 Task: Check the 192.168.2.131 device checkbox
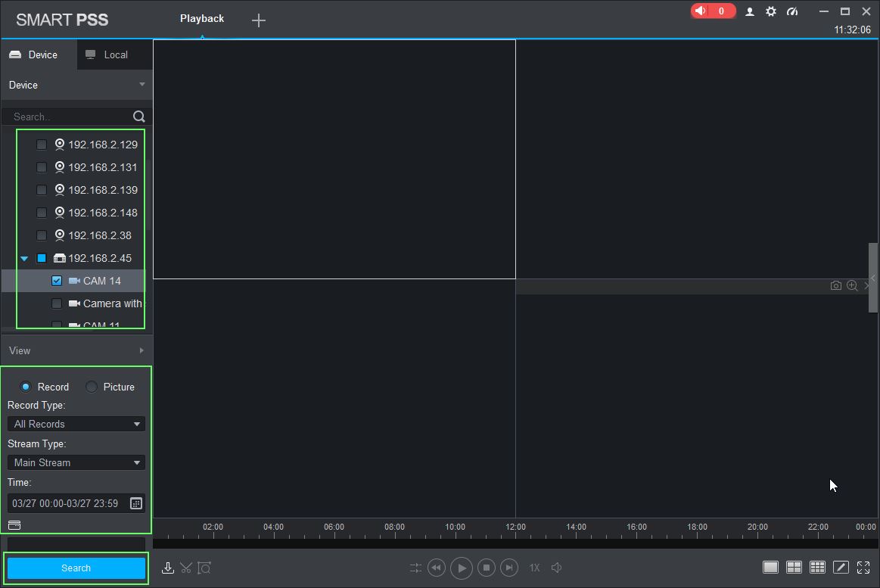(x=42, y=167)
